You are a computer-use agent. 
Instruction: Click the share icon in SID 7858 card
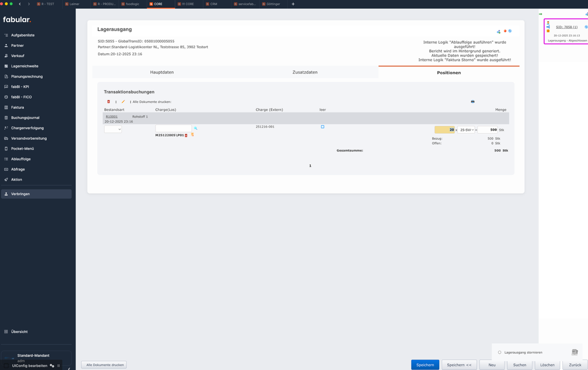click(x=548, y=27)
